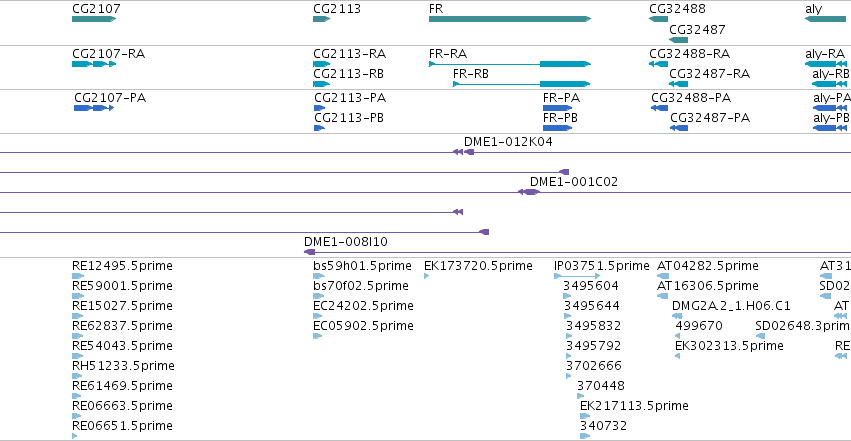
Task: Select CDS CG2107-PA glyph
Action: pyautogui.click(x=94, y=108)
